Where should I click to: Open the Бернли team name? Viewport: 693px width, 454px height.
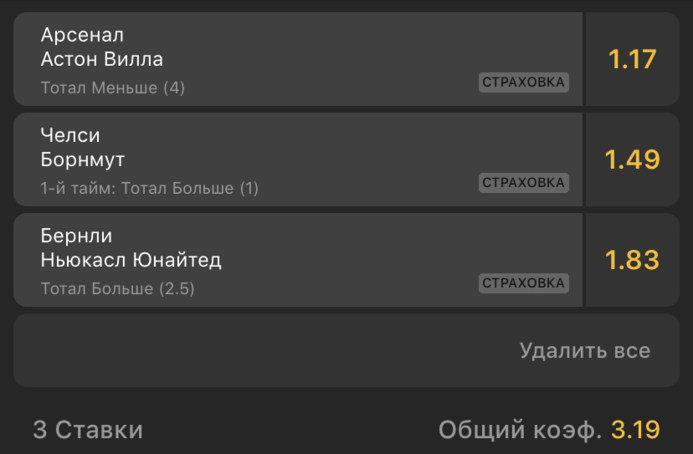[76, 236]
